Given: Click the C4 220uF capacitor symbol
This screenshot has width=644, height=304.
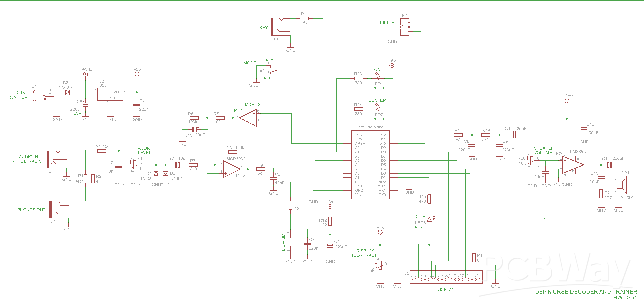Looking at the screenshot, I should [330, 246].
